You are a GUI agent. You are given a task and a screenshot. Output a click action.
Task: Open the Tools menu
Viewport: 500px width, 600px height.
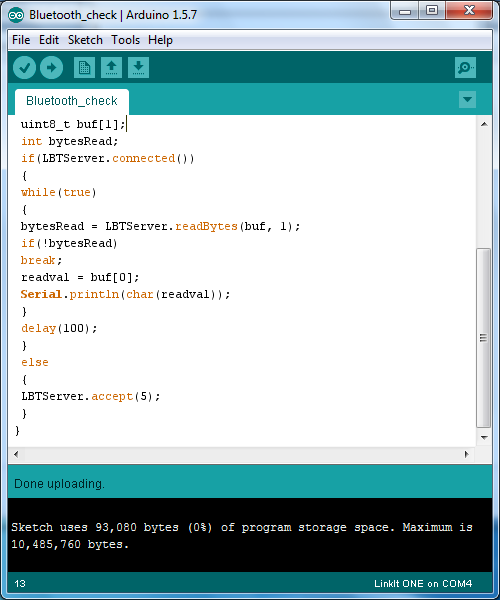(x=125, y=40)
